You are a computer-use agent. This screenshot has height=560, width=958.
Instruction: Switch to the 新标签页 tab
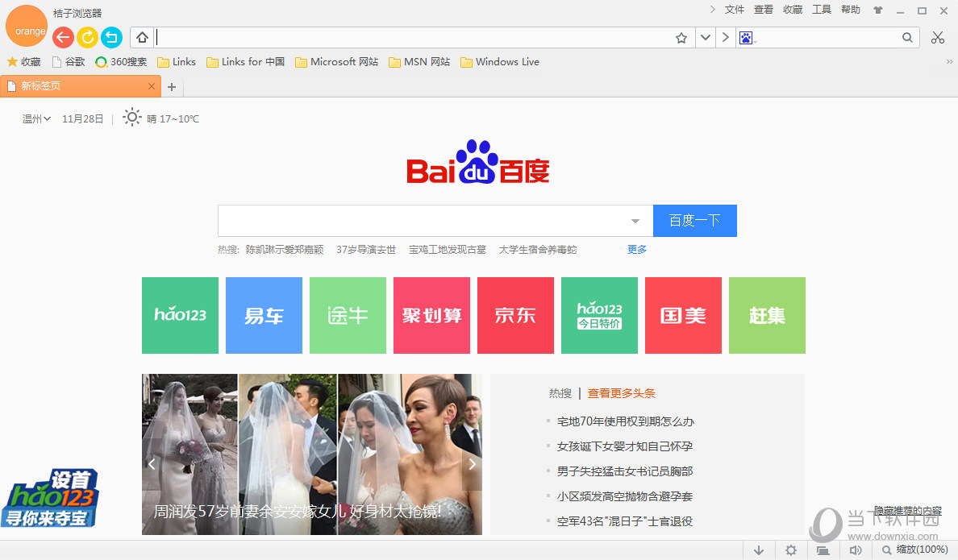(73, 85)
